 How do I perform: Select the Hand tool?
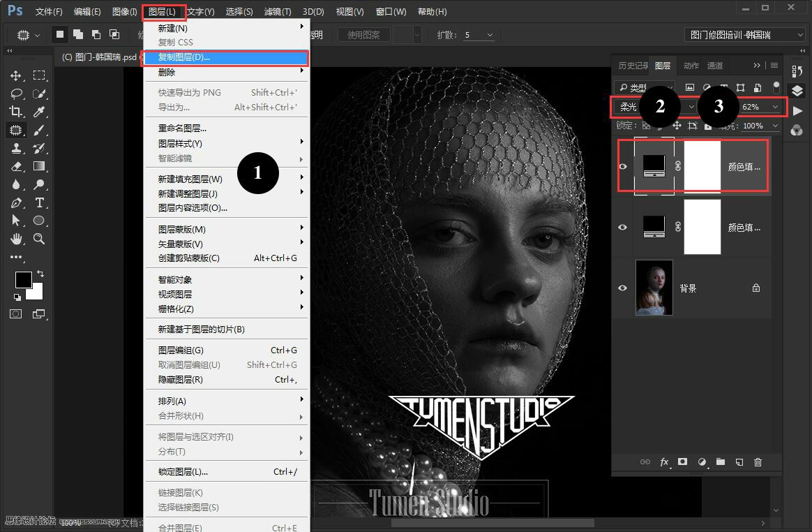[16, 239]
